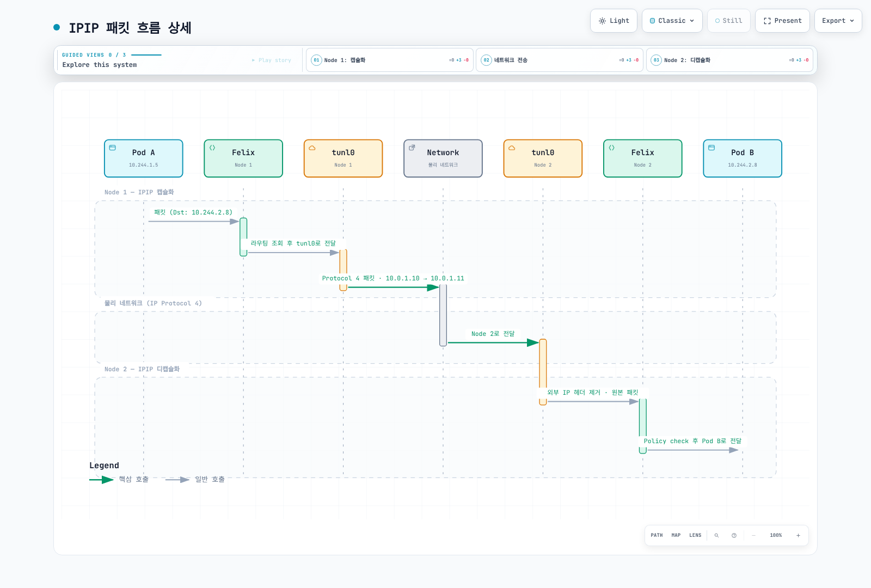Select the Pod B participant box

(743, 158)
